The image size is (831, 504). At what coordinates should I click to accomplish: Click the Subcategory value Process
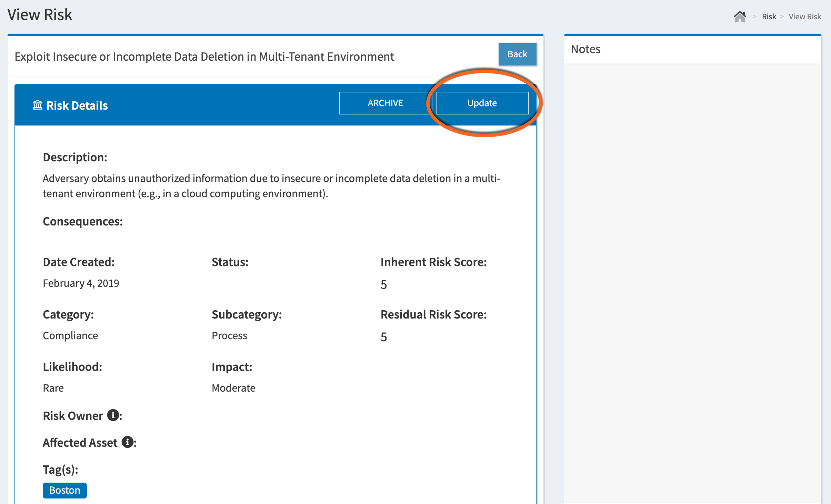[229, 335]
